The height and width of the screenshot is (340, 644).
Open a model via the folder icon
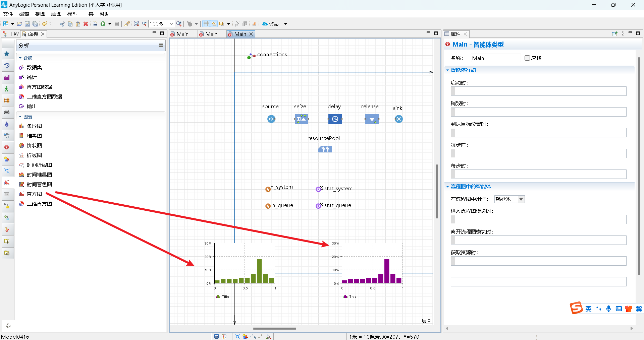(19, 24)
